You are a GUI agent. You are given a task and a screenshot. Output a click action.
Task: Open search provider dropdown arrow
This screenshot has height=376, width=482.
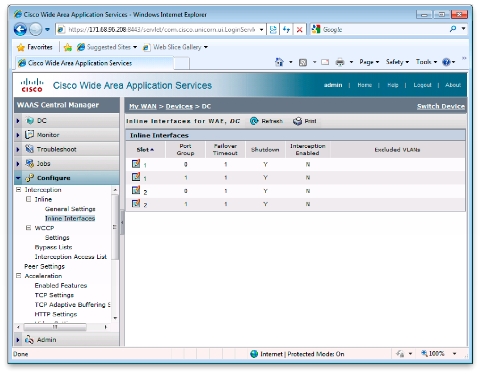point(464,29)
